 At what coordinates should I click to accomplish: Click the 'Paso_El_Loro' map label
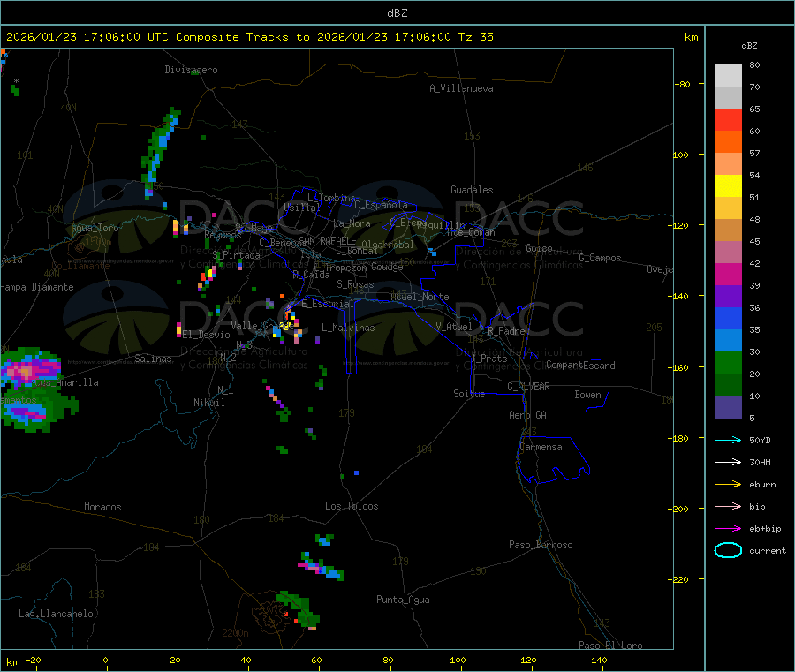[x=610, y=646]
